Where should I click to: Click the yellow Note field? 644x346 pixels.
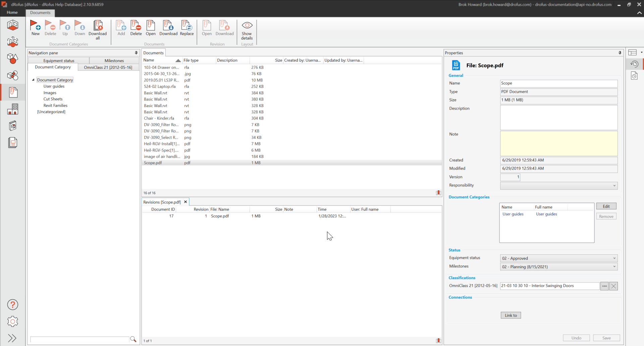click(558, 143)
